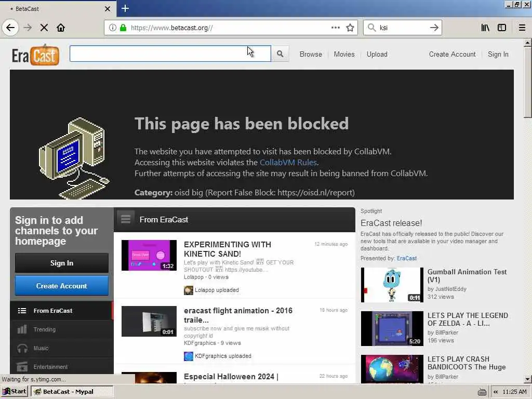Click the Music headphones icon
Viewport: 532px width, 399px height.
point(22,348)
